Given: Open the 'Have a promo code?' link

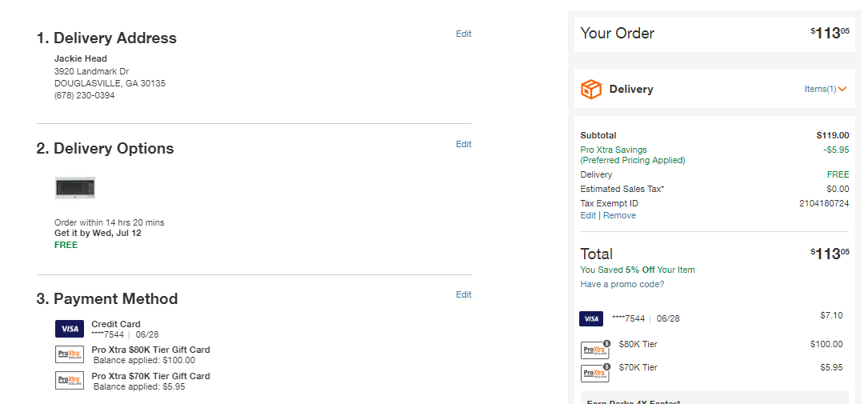Looking at the screenshot, I should pyautogui.click(x=622, y=284).
